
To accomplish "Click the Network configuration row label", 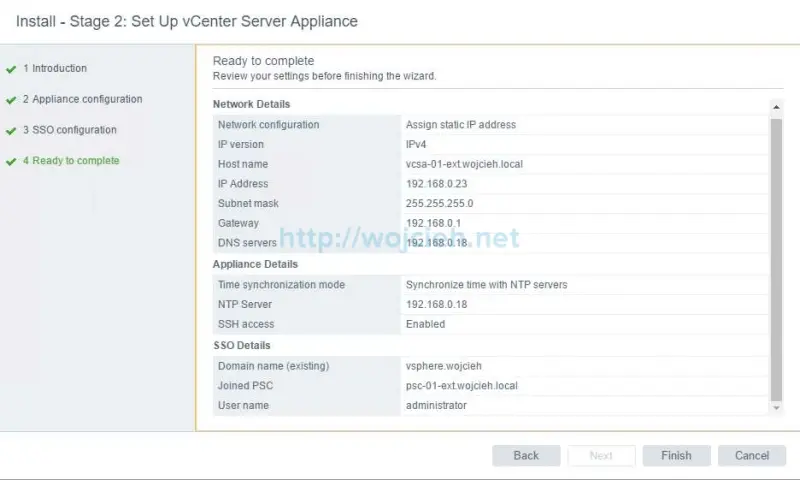I will click(268, 125).
